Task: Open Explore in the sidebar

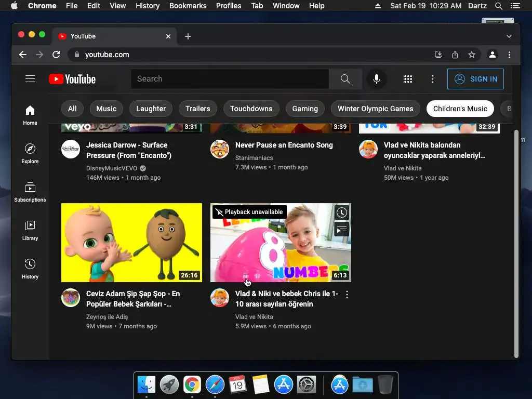Action: (x=30, y=154)
